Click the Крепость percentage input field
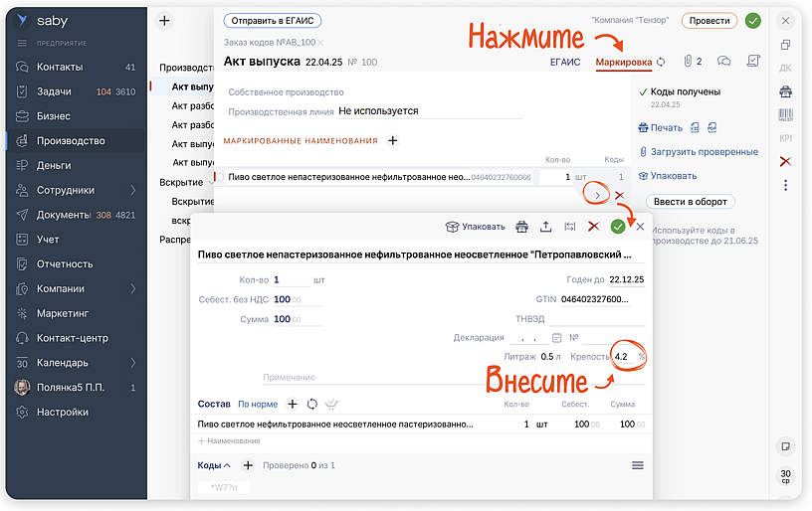The image size is (812, 511). [x=624, y=357]
